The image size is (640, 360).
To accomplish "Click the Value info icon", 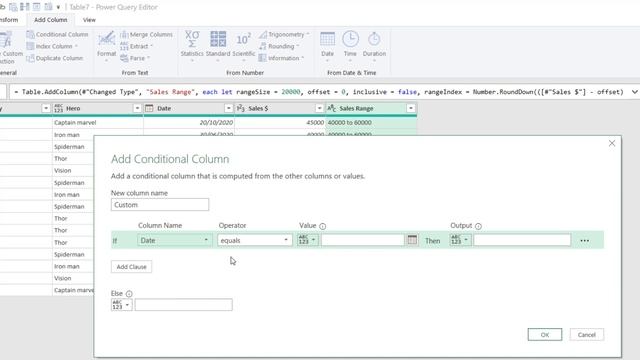I will pyautogui.click(x=322, y=226).
